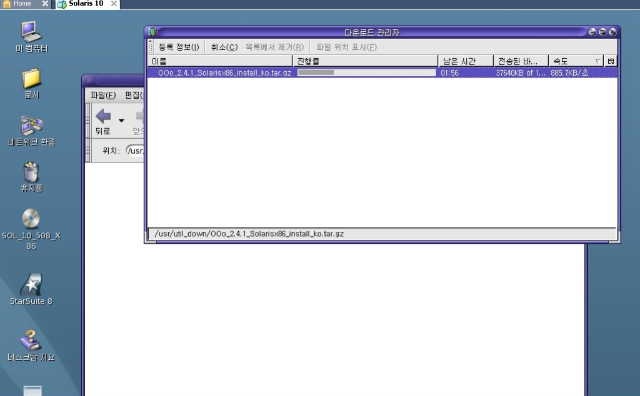
Task: Open the 이 컴퓨터 desktop icon
Action: click(x=31, y=31)
